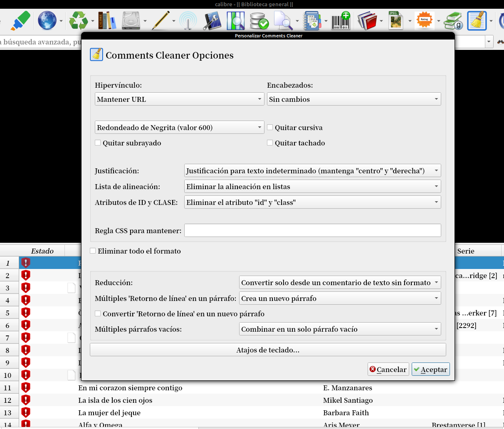Click the database with green checkmark icon
Viewport: 504px width, 429px height.
[259, 20]
